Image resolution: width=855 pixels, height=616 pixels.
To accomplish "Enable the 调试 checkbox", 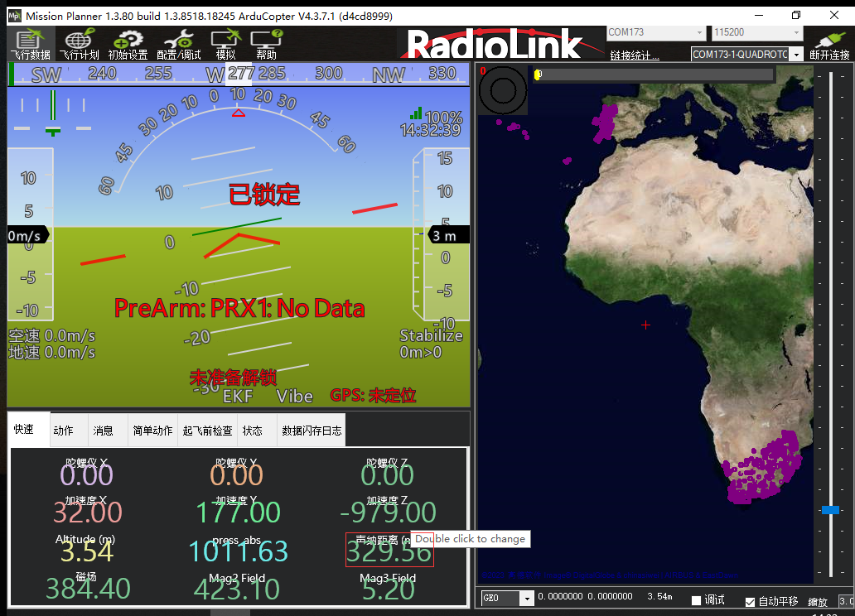I will pos(697,600).
